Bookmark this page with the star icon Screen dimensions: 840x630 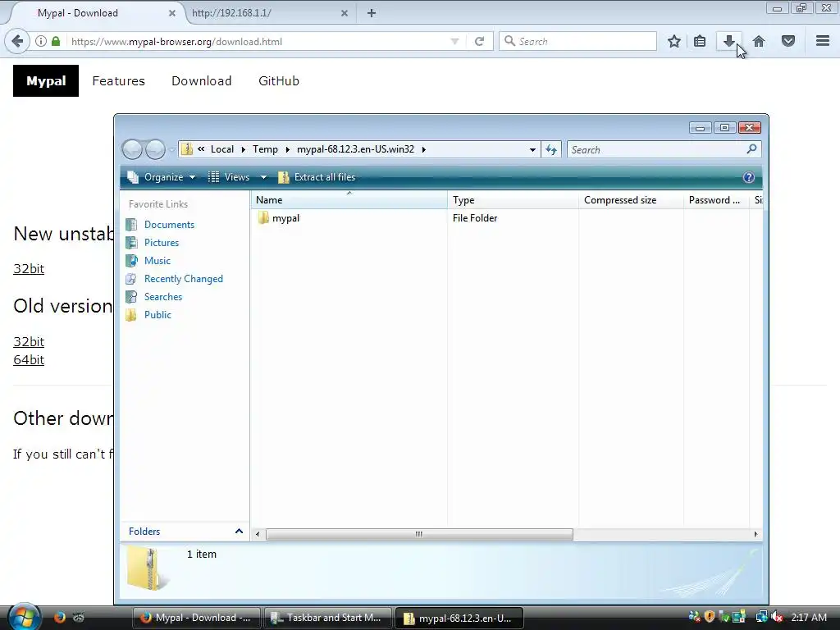[674, 41]
